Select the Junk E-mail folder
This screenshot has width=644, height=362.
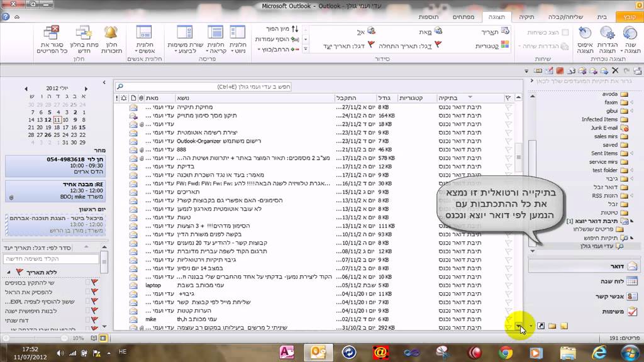(609, 128)
